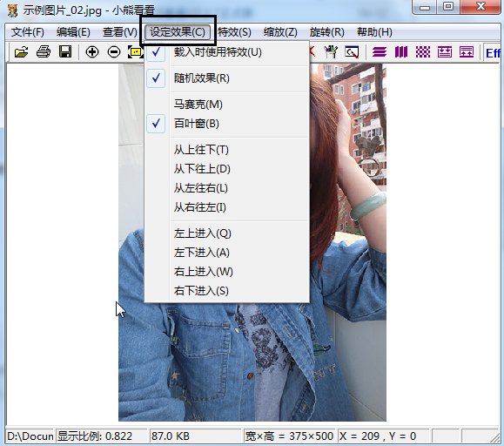The width and height of the screenshot is (504, 446).
Task: Toggle 随机效果(R) checked item
Action: pos(226,78)
